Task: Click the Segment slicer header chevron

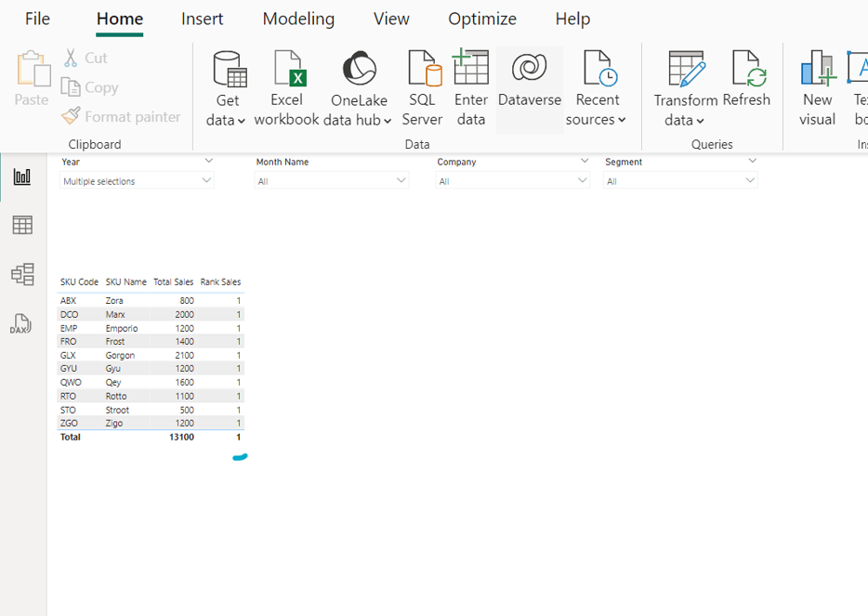Action: 753,161
